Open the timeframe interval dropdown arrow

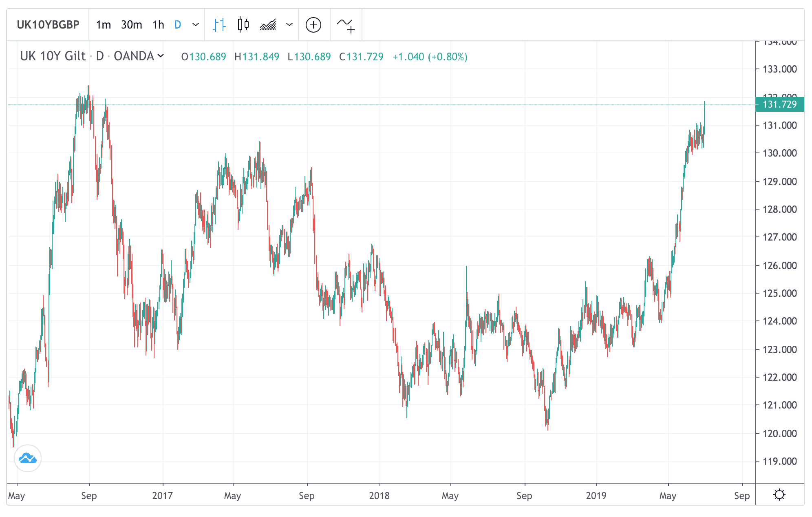[196, 25]
